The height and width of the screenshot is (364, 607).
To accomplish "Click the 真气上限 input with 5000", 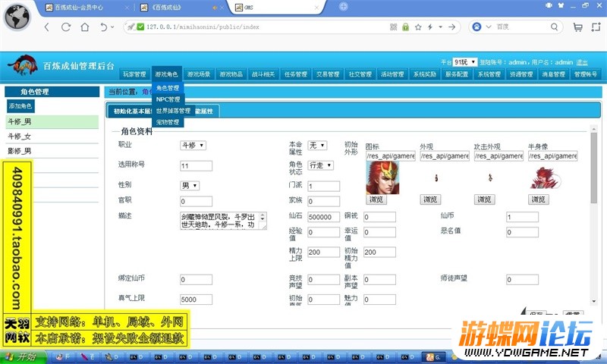I will [196, 300].
